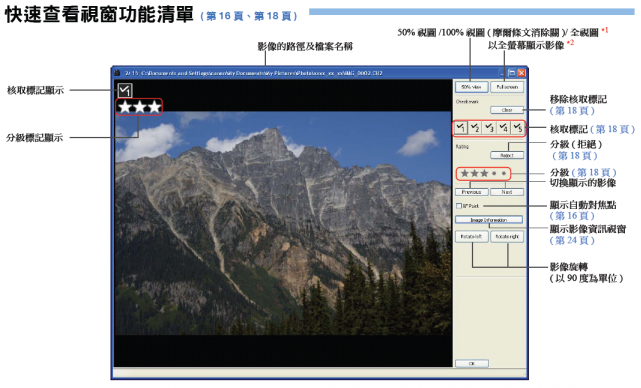Set rating to two stars
641x388 pixels.
point(474,173)
